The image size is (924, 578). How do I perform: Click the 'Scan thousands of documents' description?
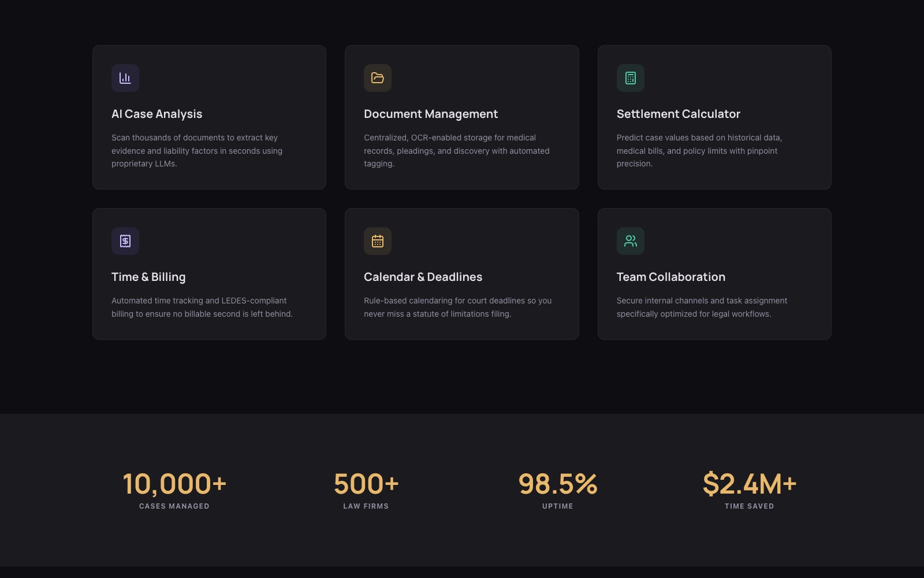click(197, 151)
